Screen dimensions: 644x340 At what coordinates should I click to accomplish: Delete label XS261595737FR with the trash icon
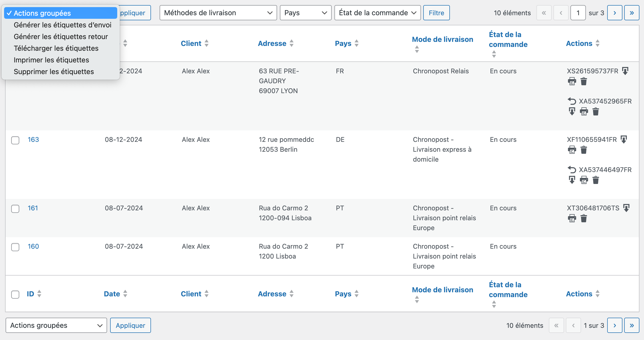pos(584,81)
